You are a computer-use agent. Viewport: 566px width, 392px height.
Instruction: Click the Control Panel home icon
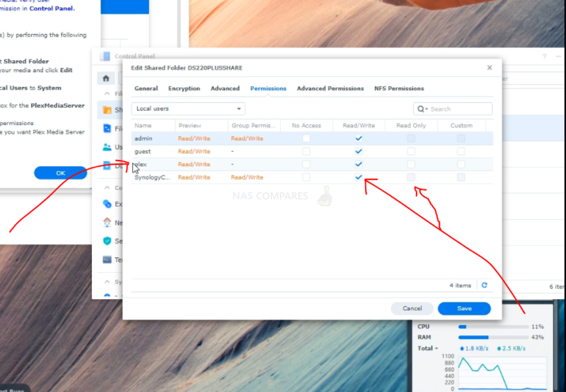point(106,78)
